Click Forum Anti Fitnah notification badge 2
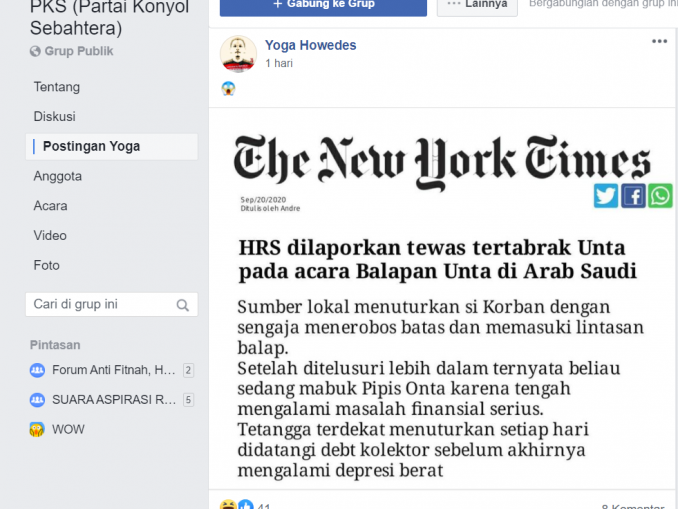Viewport: 678px width, 509px height. tap(188, 370)
